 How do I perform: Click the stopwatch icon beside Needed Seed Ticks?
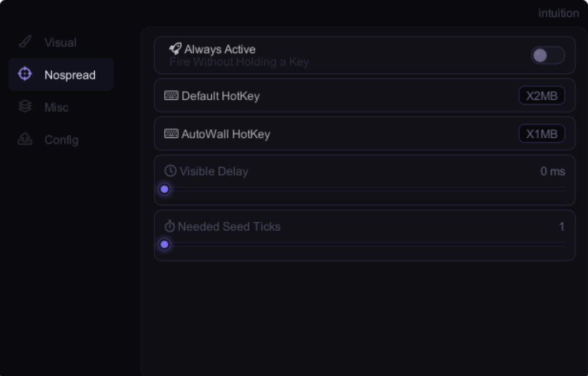169,226
